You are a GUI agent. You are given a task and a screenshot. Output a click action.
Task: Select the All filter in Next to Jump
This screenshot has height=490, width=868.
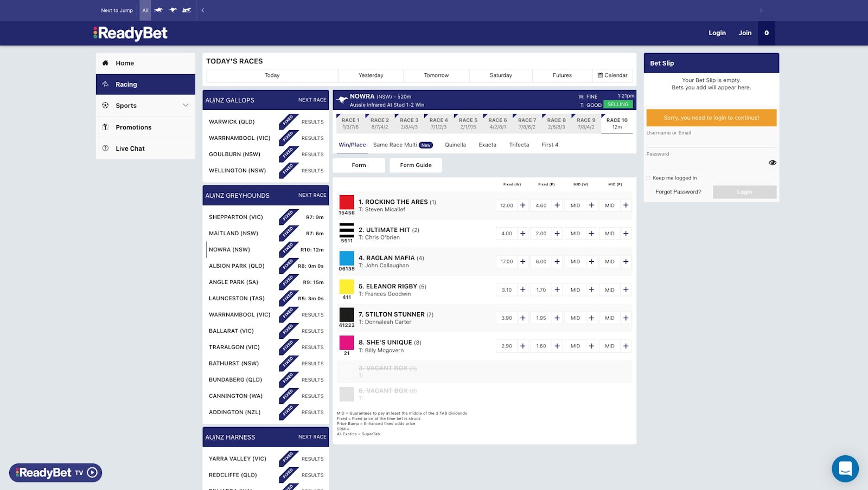pyautogui.click(x=145, y=10)
